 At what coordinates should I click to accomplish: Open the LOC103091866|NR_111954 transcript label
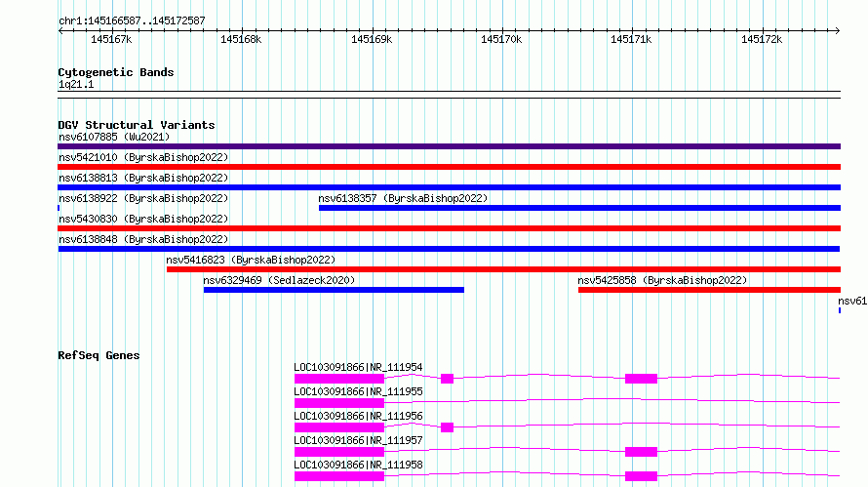click(x=358, y=367)
